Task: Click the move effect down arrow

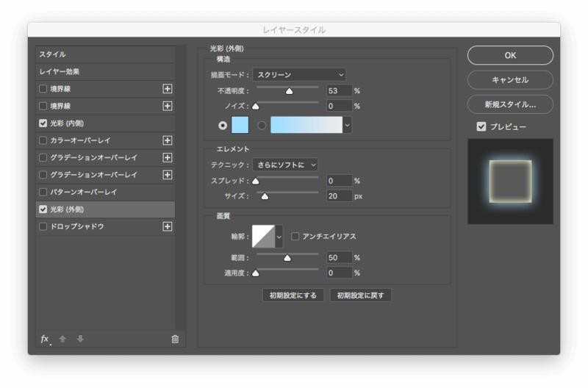Action: (x=80, y=339)
